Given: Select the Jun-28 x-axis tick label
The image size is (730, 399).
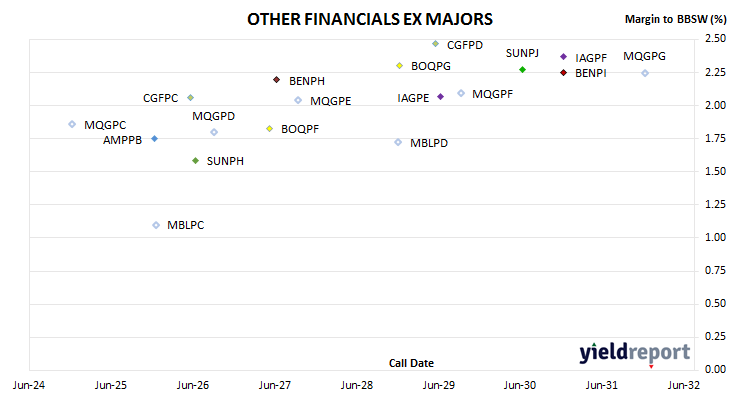Looking at the screenshot, I should (x=357, y=385).
